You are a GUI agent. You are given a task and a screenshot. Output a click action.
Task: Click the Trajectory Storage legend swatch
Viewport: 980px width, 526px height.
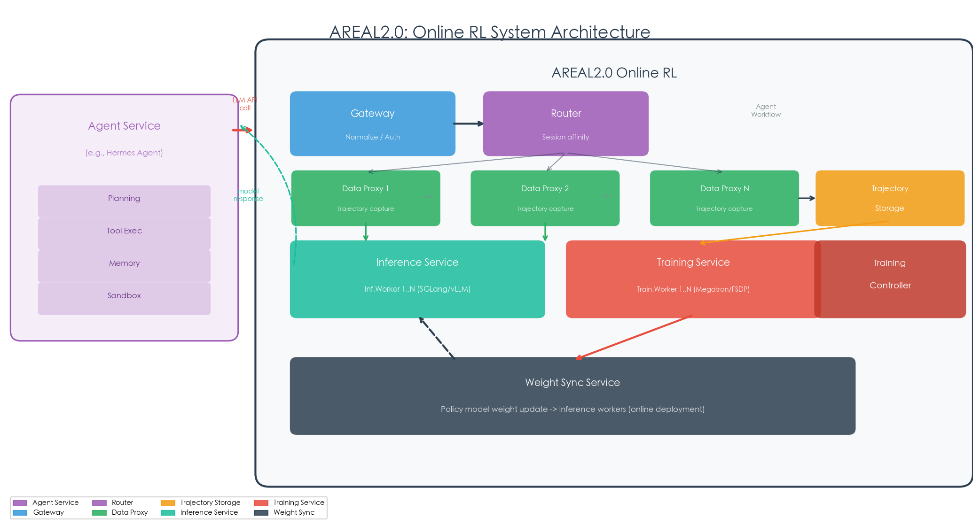click(x=168, y=503)
